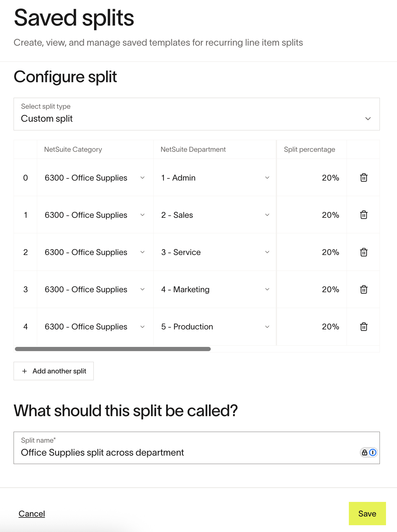Viewport: 397px width, 532px height.
Task: Delete the Production split row
Action: [x=364, y=327]
